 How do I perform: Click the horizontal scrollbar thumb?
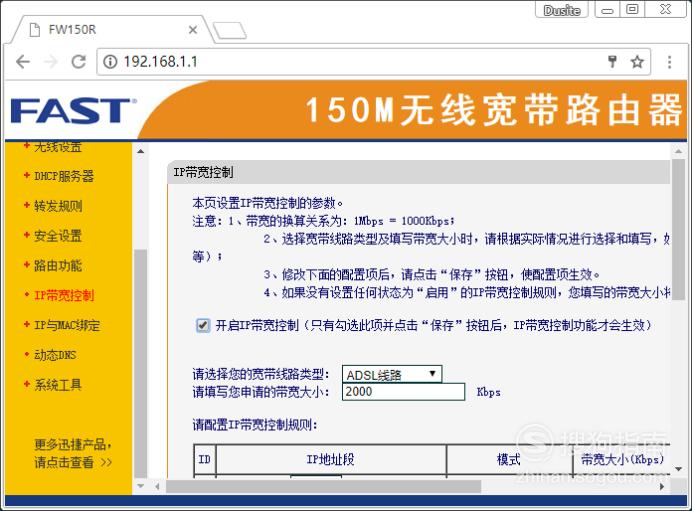click(323, 486)
